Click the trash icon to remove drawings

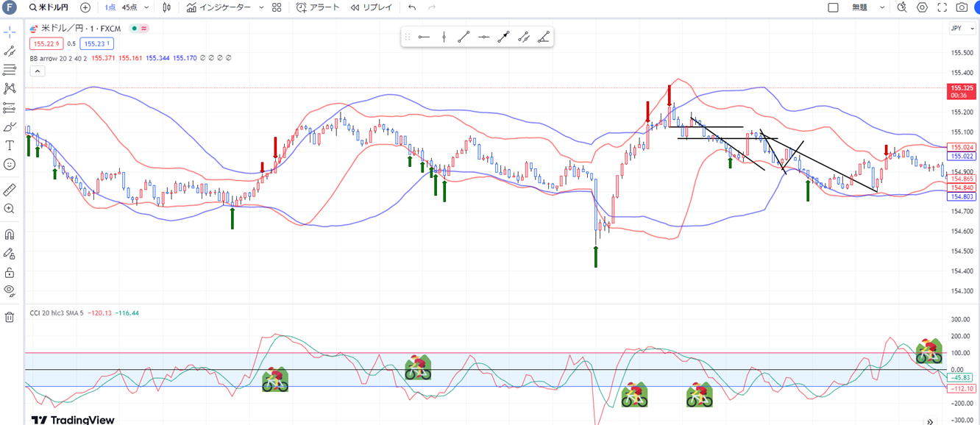point(10,317)
